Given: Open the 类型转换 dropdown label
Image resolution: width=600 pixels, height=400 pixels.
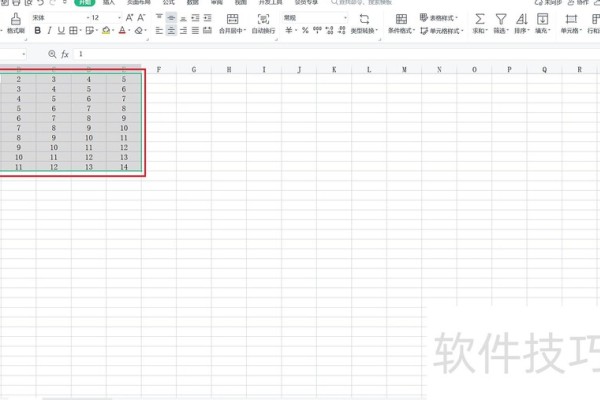Looking at the screenshot, I should tap(364, 31).
